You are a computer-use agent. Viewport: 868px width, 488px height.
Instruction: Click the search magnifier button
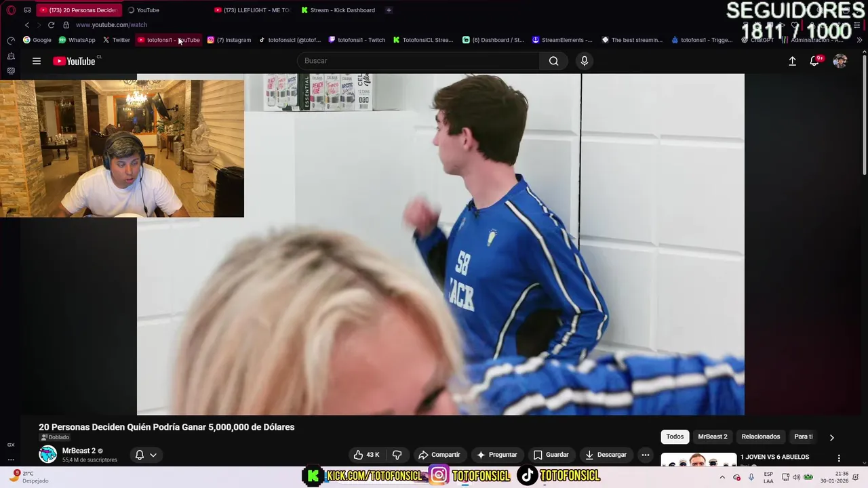pos(554,61)
